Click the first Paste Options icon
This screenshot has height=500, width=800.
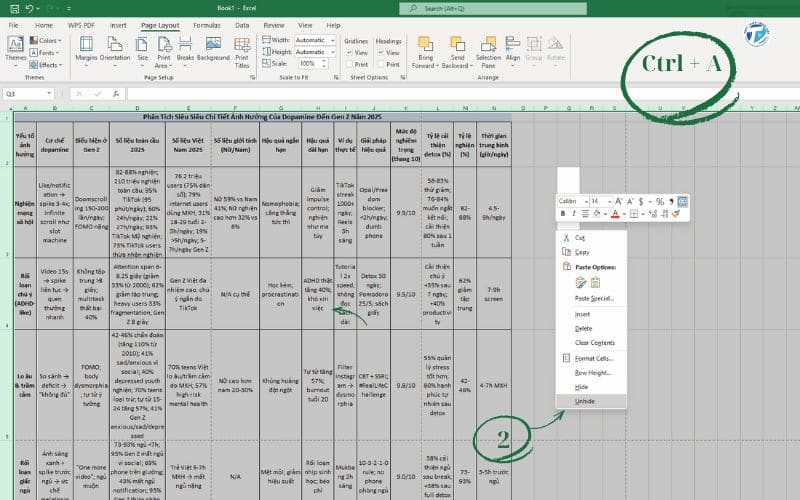581,283
